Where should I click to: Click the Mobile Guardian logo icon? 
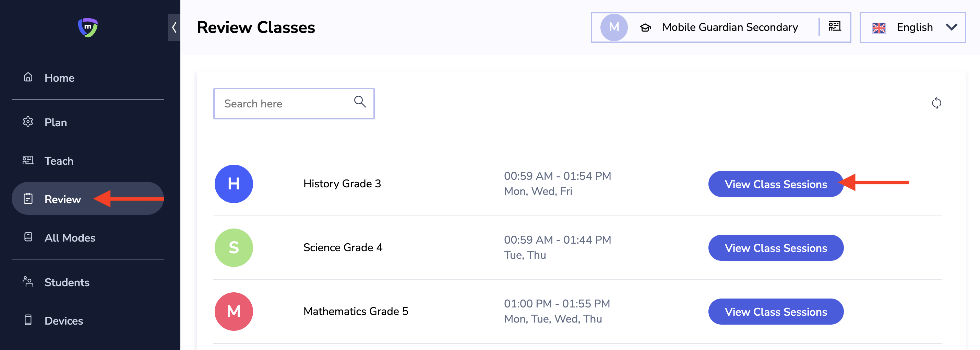[x=88, y=27]
